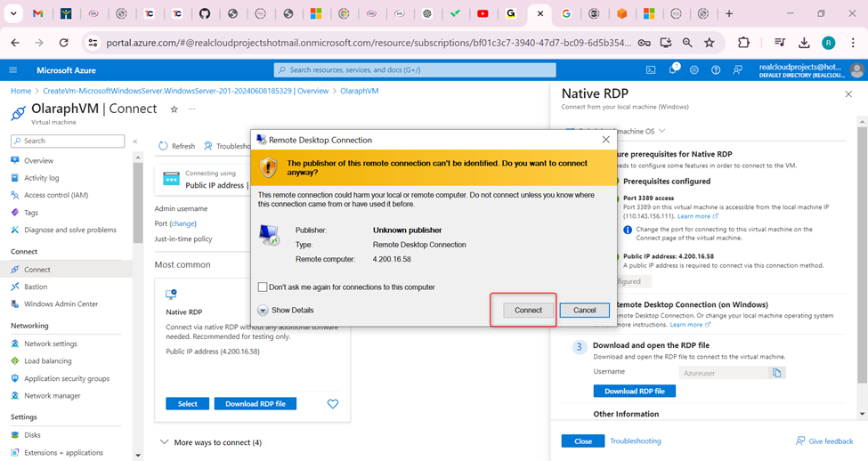The image size is (868, 461).
Task: Favorite OlaraphVM with the star icon
Action: [x=174, y=109]
